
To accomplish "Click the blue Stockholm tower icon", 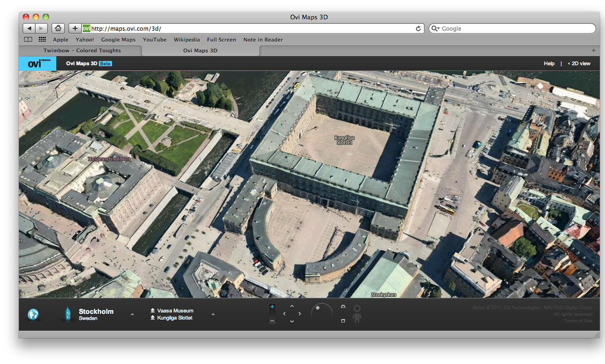I will coord(68,314).
